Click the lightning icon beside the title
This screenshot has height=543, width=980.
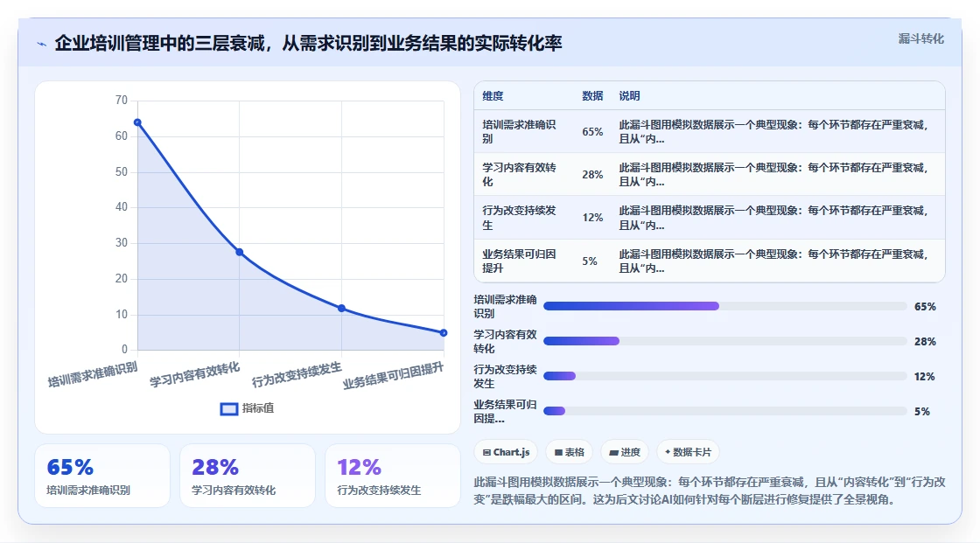(42, 45)
